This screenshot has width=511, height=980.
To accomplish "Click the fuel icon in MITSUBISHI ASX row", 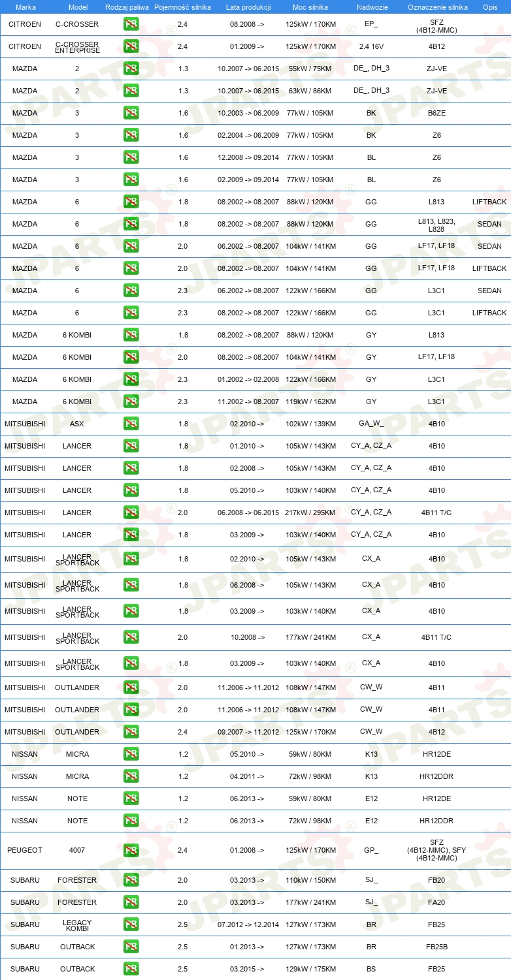I will (x=131, y=424).
